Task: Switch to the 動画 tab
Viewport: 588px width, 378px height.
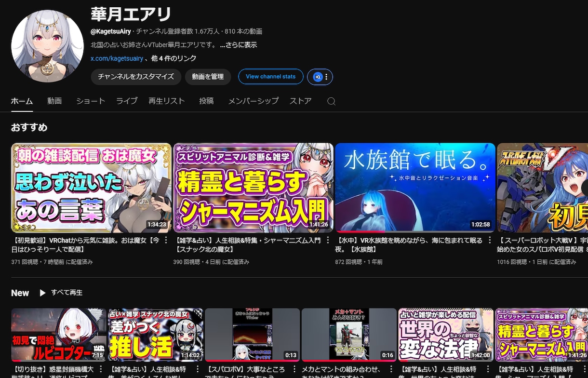Action: 54,101
